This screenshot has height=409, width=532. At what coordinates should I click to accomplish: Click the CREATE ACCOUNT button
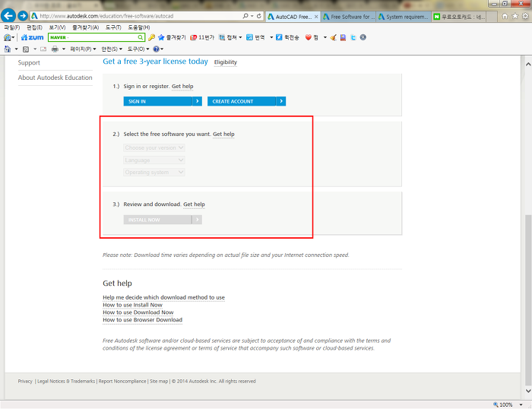click(x=247, y=101)
